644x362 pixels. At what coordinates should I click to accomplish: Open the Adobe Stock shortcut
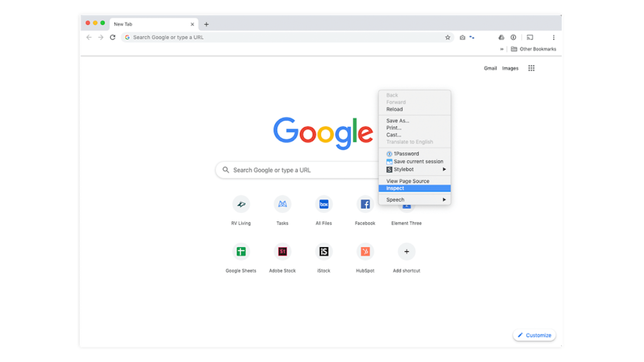[x=283, y=251]
